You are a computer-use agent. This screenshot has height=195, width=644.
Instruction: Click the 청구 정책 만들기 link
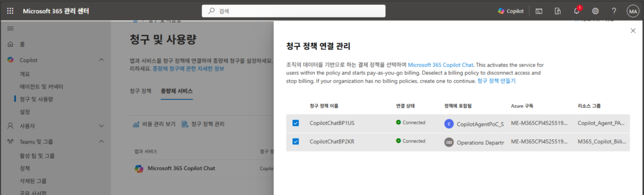click(496, 81)
